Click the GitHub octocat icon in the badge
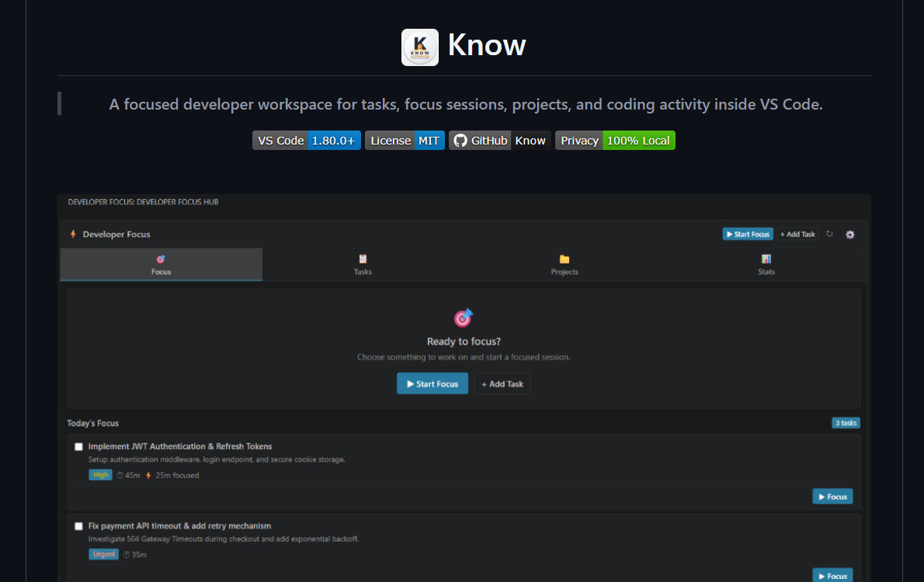Image resolution: width=924 pixels, height=582 pixels. tap(460, 141)
